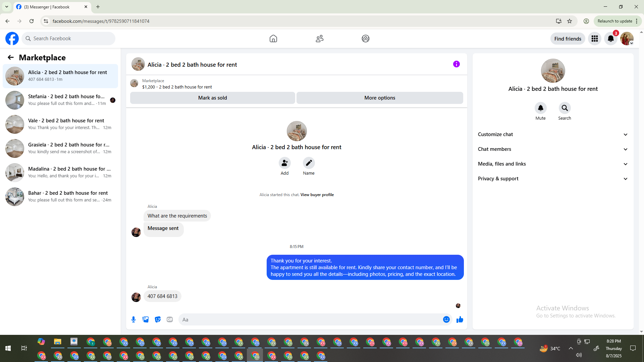Click Alicia's chat header avatar
The image size is (644, 362).
point(138,64)
